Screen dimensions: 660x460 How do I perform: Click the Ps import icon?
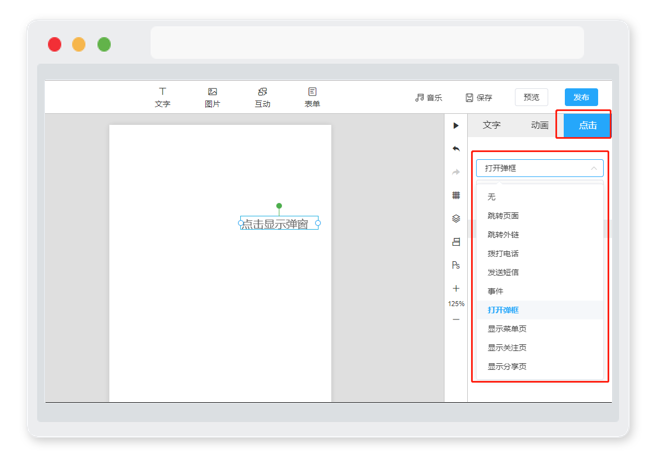(456, 265)
